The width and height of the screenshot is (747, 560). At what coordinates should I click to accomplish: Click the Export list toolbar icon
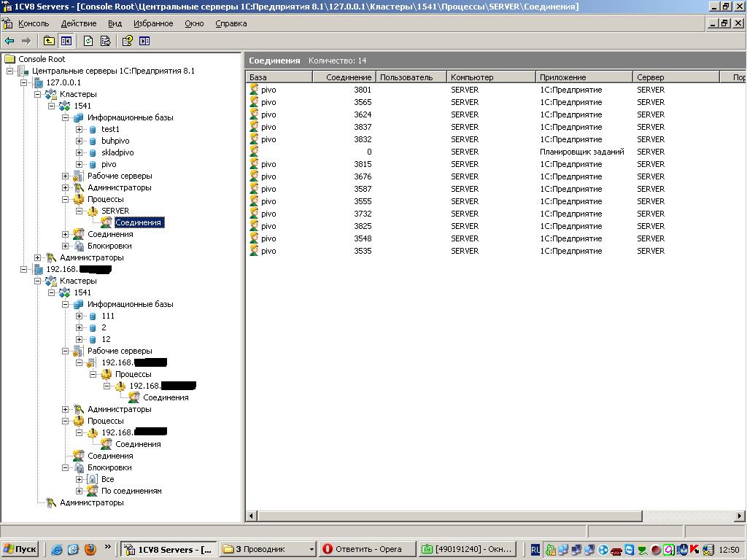[105, 41]
